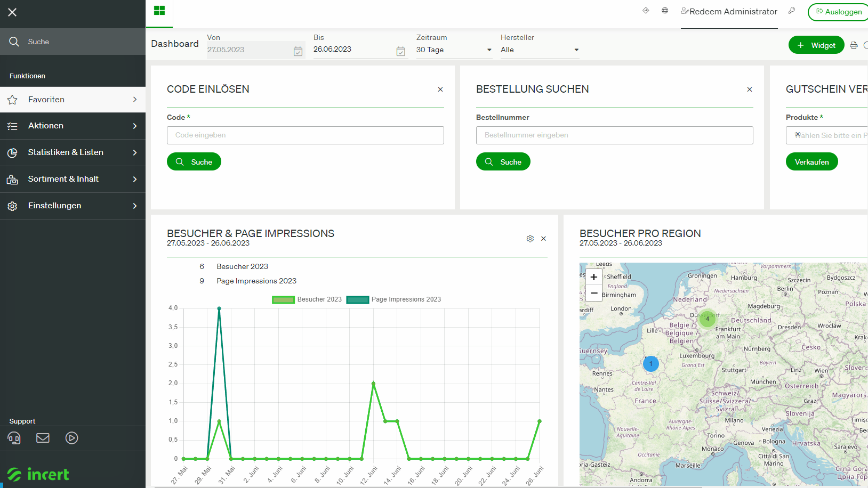
Task: Expand the Favoriten menu
Action: [x=73, y=100]
